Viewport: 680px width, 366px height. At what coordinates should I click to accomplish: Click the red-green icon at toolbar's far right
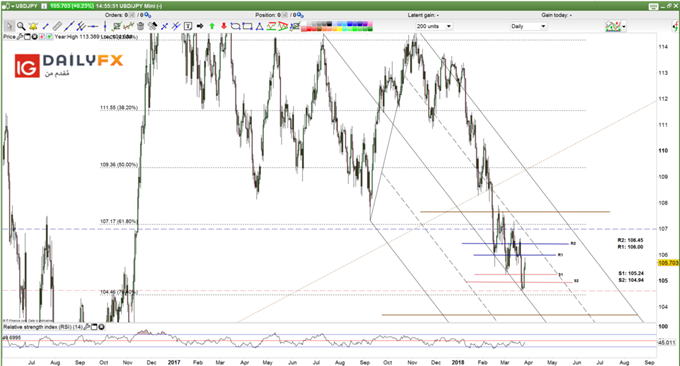point(675,26)
